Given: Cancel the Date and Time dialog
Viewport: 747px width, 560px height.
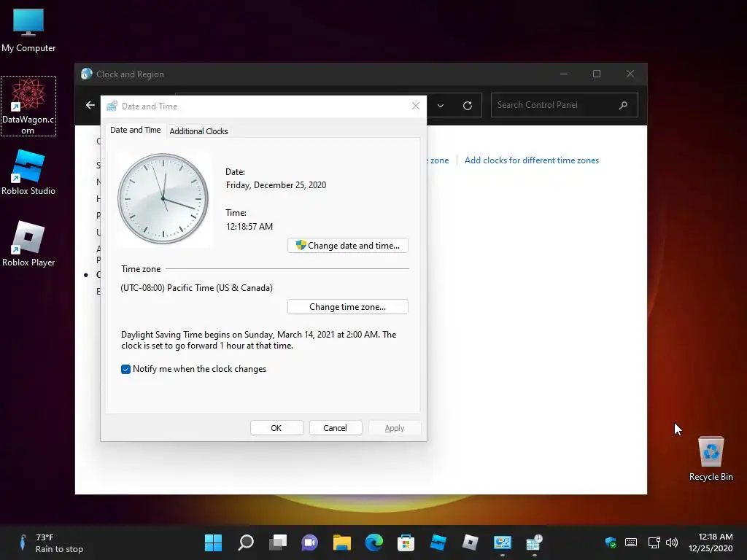Looking at the screenshot, I should tap(336, 428).
